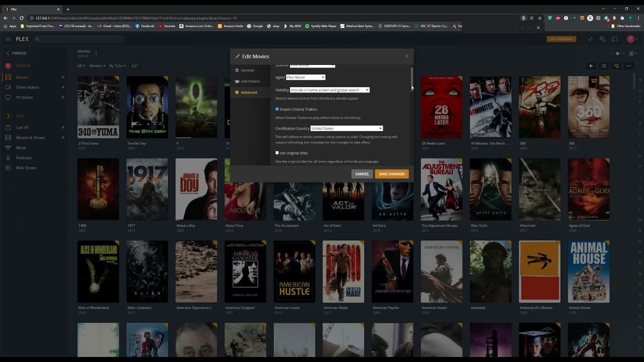Expand the By Title sort dropdown

pos(118,66)
